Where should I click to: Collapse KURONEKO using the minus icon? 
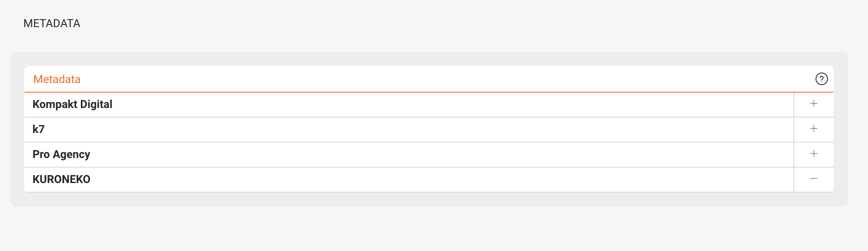[813, 179]
